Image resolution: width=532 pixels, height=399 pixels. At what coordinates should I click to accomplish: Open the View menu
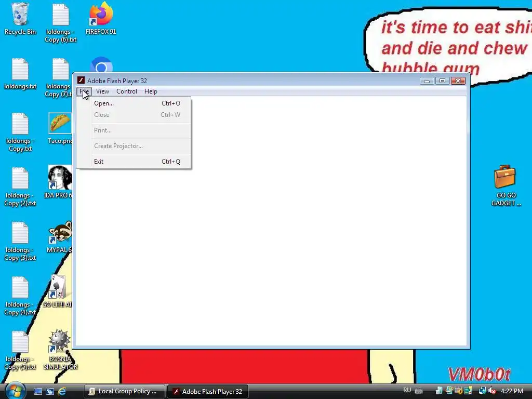click(x=102, y=91)
